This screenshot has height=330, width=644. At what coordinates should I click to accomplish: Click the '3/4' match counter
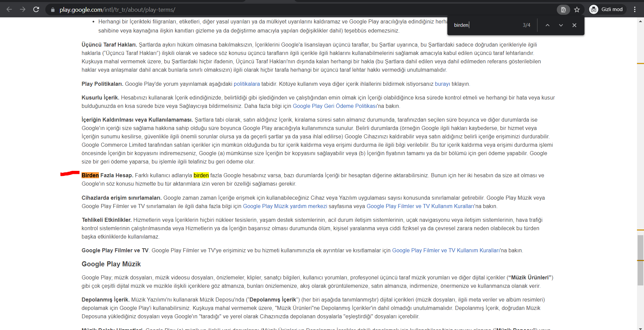[x=527, y=25]
